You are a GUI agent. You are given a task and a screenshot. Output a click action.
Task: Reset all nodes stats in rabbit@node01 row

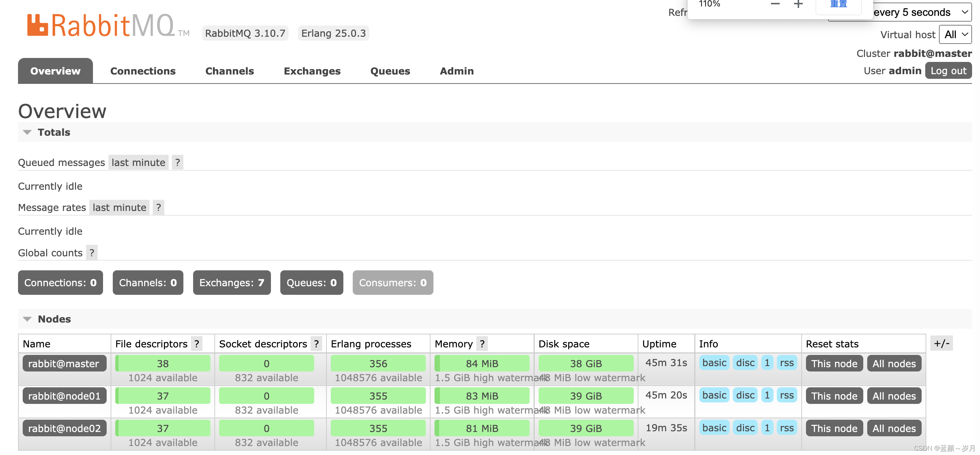pos(894,396)
